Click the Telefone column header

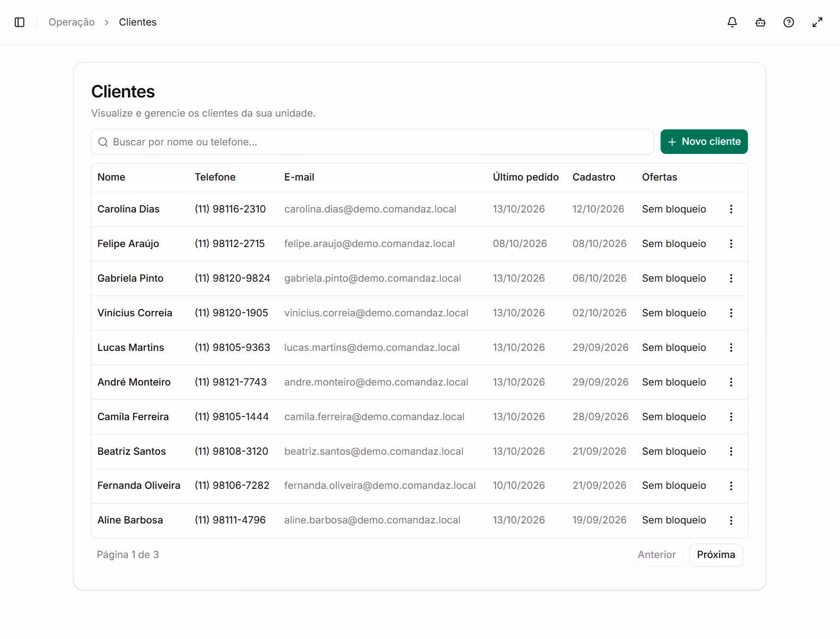pos(215,177)
